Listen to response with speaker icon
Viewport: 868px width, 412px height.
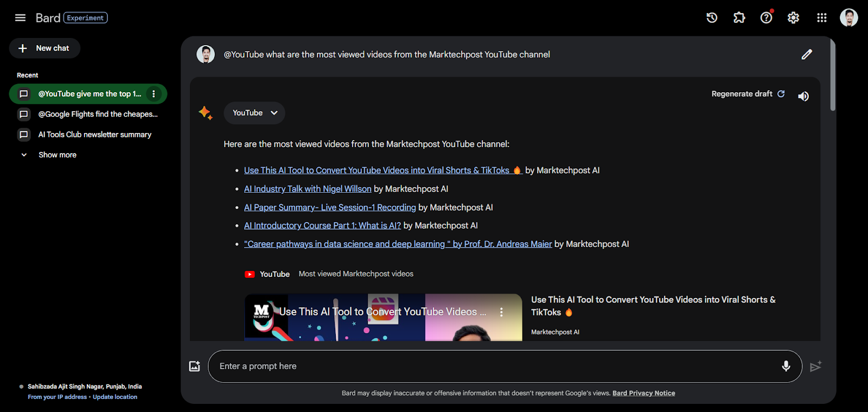[x=803, y=96]
